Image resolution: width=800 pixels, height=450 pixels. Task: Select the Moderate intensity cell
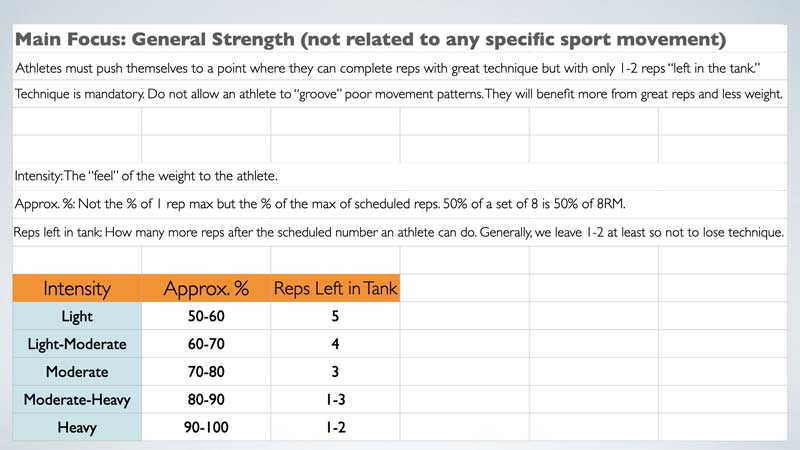coord(77,371)
